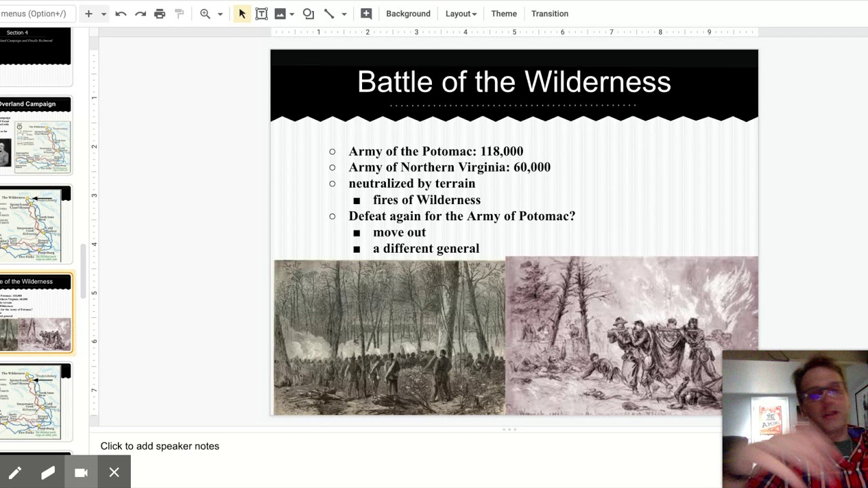Click the Background button
This screenshot has height=488, width=868.
(x=408, y=14)
